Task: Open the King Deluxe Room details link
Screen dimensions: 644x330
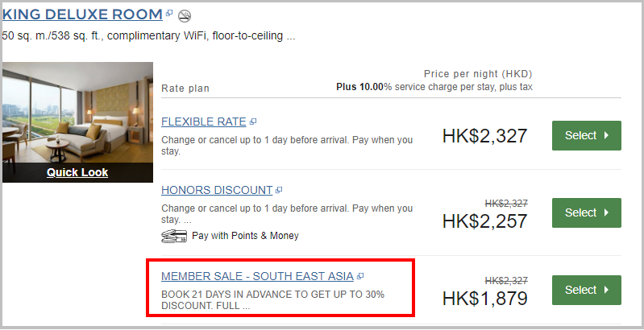Action: 82,14
